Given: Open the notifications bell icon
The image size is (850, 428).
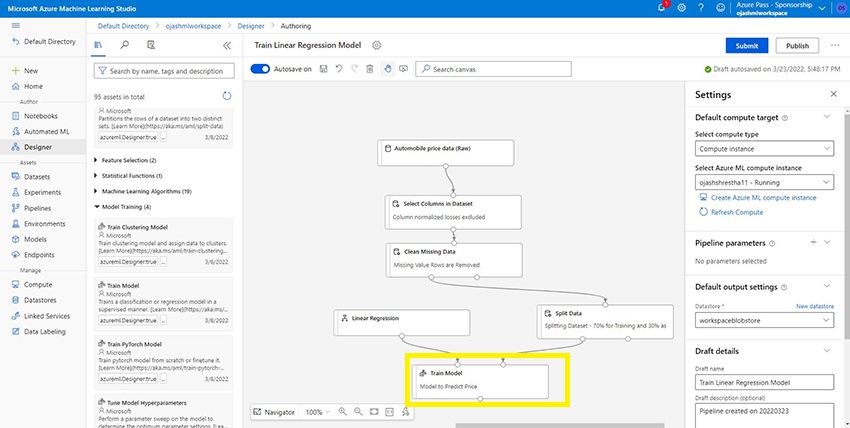Looking at the screenshot, I should click(662, 8).
